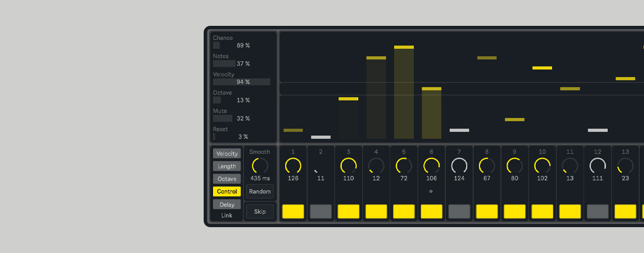Toggle the step 12 gate pad on
644x253 pixels.
coord(598,212)
